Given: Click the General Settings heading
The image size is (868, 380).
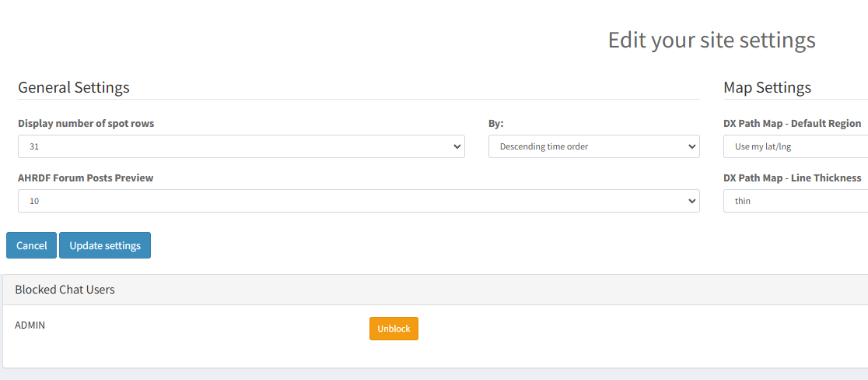Looking at the screenshot, I should coord(74,87).
